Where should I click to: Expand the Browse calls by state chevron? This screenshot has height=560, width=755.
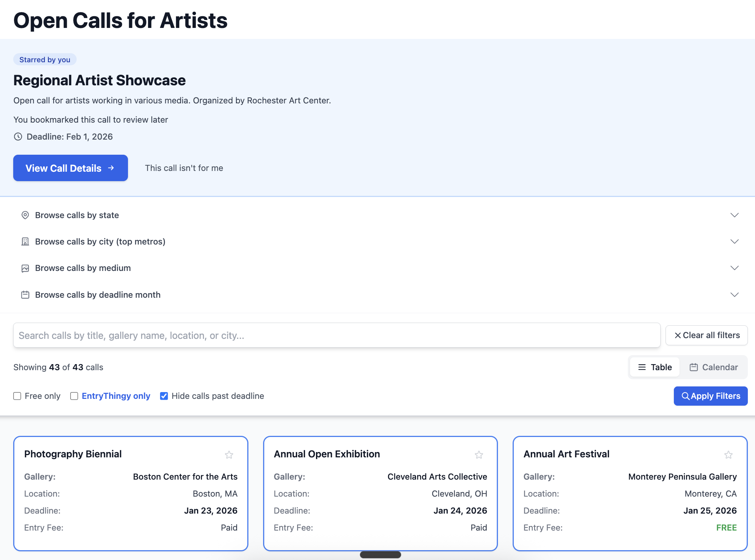pos(734,215)
